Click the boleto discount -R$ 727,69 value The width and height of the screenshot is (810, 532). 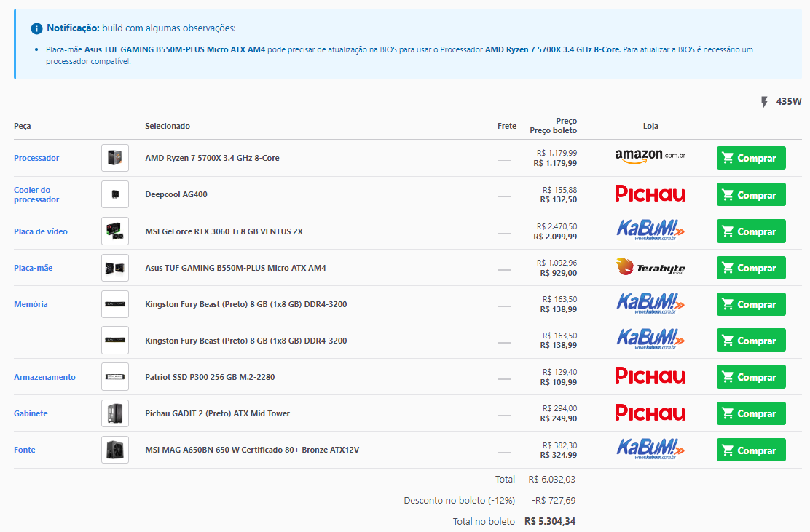click(x=554, y=501)
